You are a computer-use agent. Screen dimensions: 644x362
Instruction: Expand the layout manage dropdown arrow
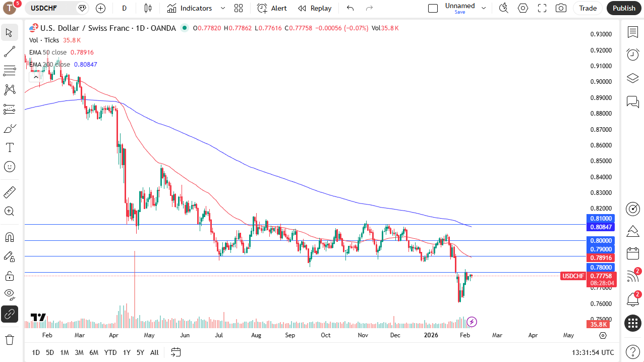point(484,8)
